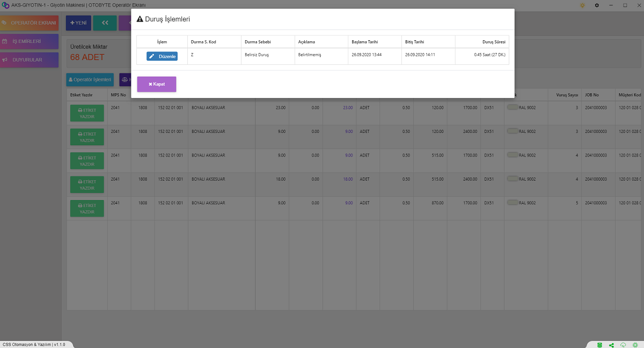
Task: Open settings gear in title bar
Action: tap(597, 5)
